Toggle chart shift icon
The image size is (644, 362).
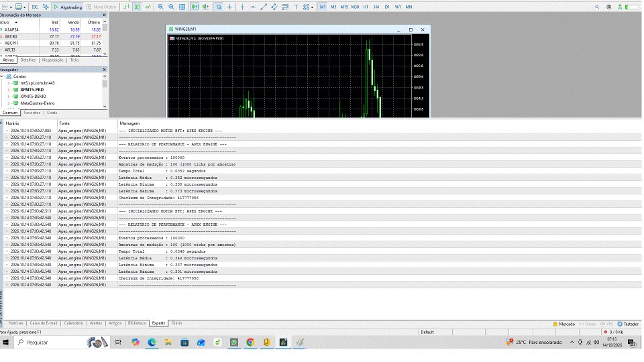tap(205, 7)
